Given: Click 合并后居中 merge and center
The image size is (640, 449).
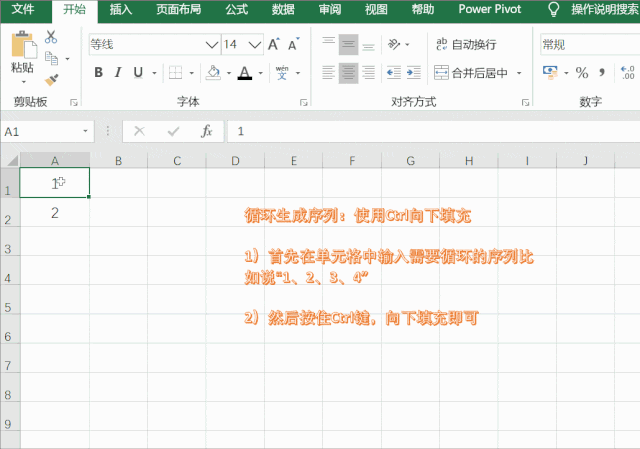Looking at the screenshot, I should click(471, 73).
